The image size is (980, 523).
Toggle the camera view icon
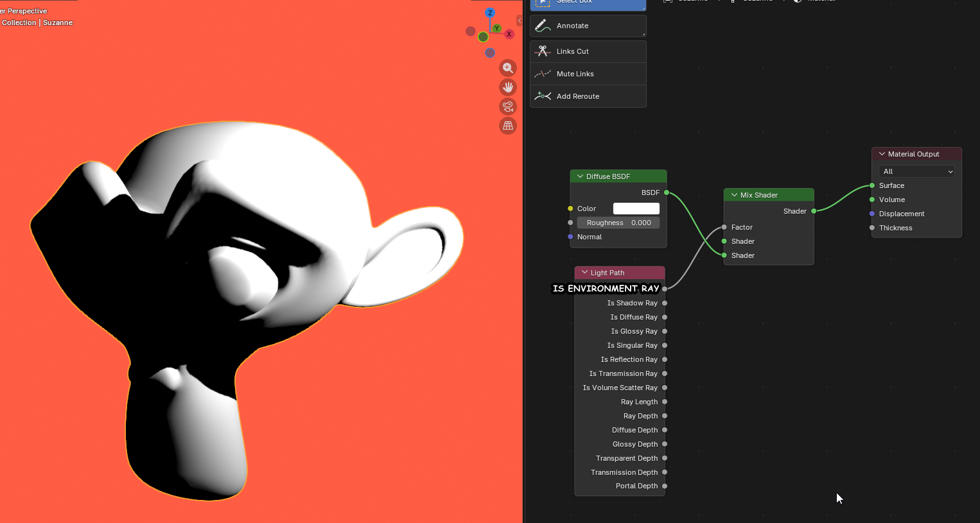coord(508,107)
